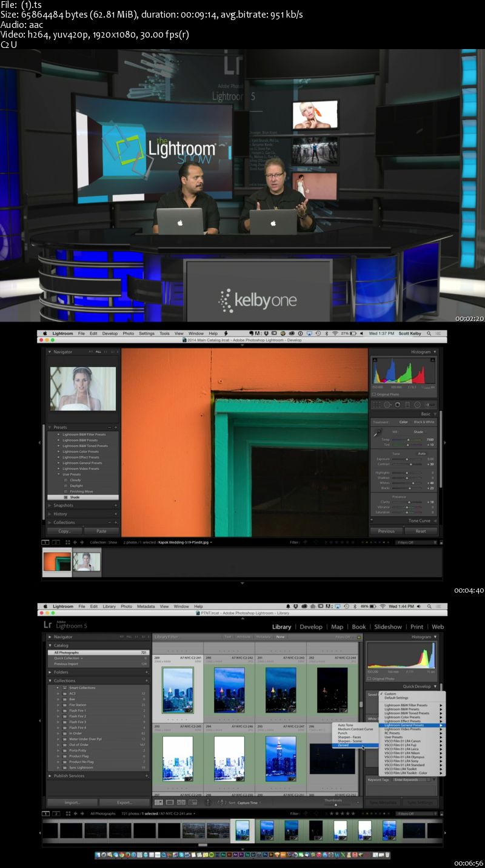The height and width of the screenshot is (868, 485).
Task: Switch to Survey view in Library toolbar
Action: click(x=192, y=802)
